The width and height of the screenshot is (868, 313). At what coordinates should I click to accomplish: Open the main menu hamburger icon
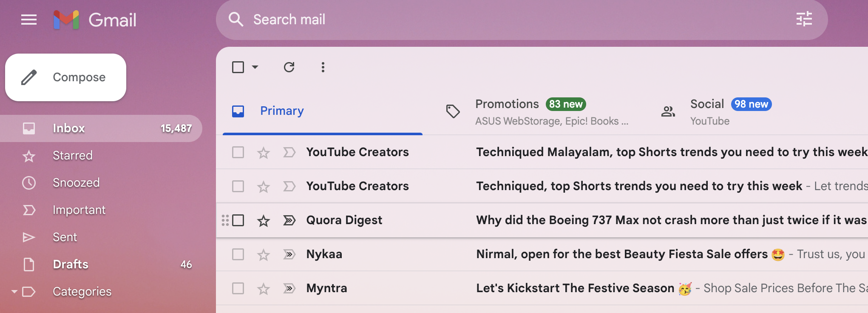point(29,20)
